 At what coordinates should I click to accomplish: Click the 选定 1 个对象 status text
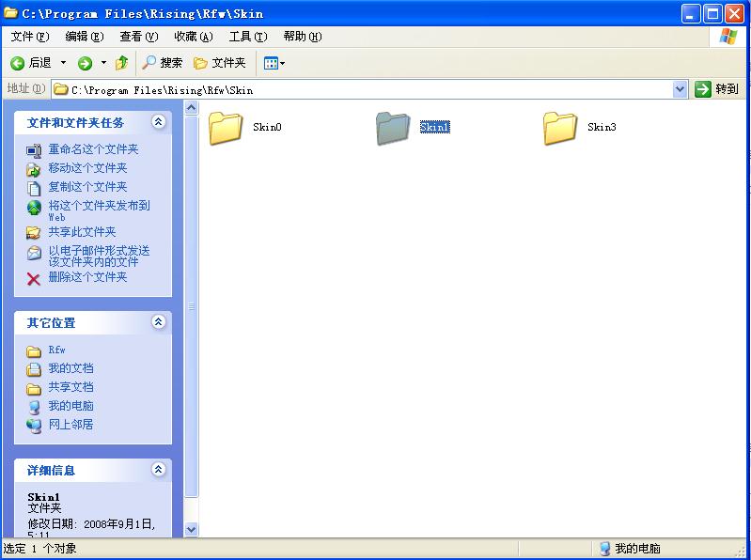coord(40,549)
